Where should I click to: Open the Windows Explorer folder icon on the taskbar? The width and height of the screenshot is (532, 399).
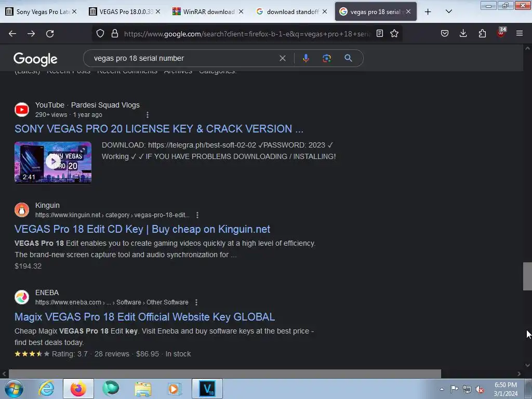click(x=143, y=389)
